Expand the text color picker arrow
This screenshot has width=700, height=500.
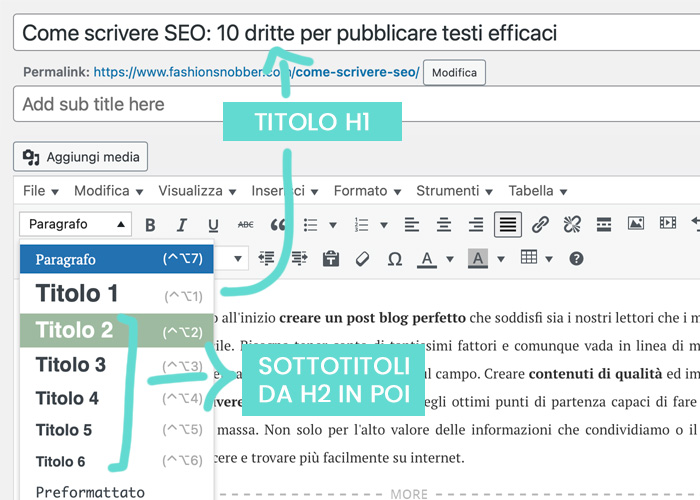pyautogui.click(x=450, y=259)
